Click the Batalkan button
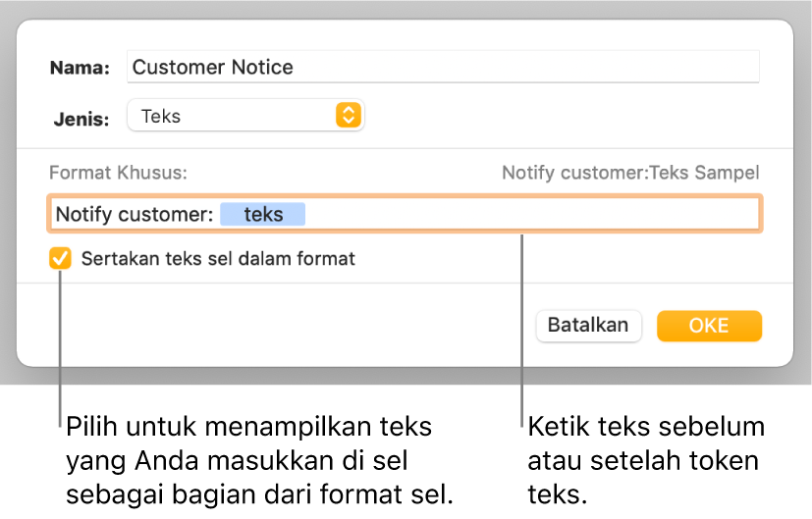Screen dimensions: 812x519 point(588,326)
